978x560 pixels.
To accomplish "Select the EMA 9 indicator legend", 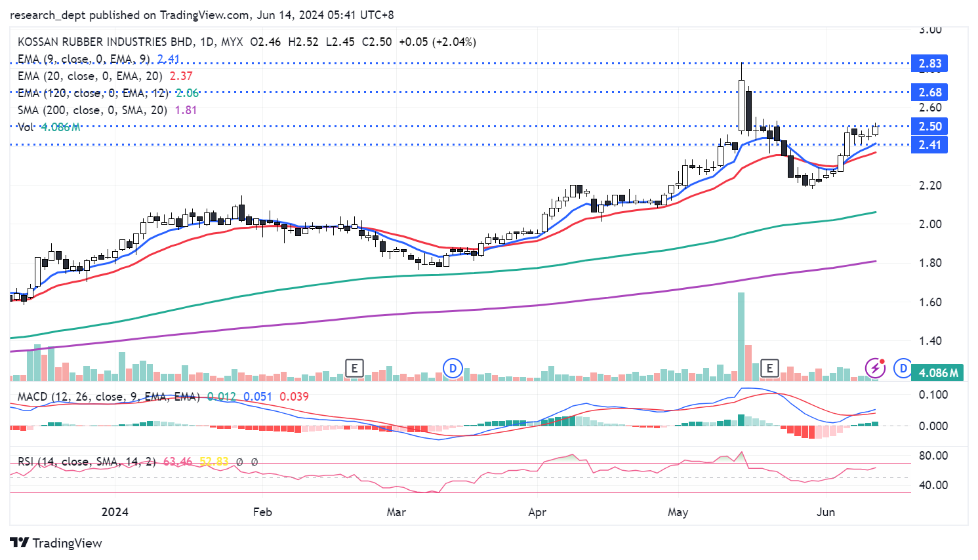I will pyautogui.click(x=84, y=59).
